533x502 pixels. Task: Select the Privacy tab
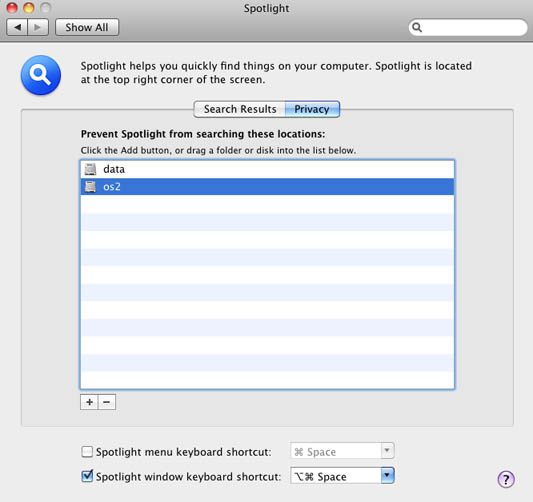tap(312, 109)
